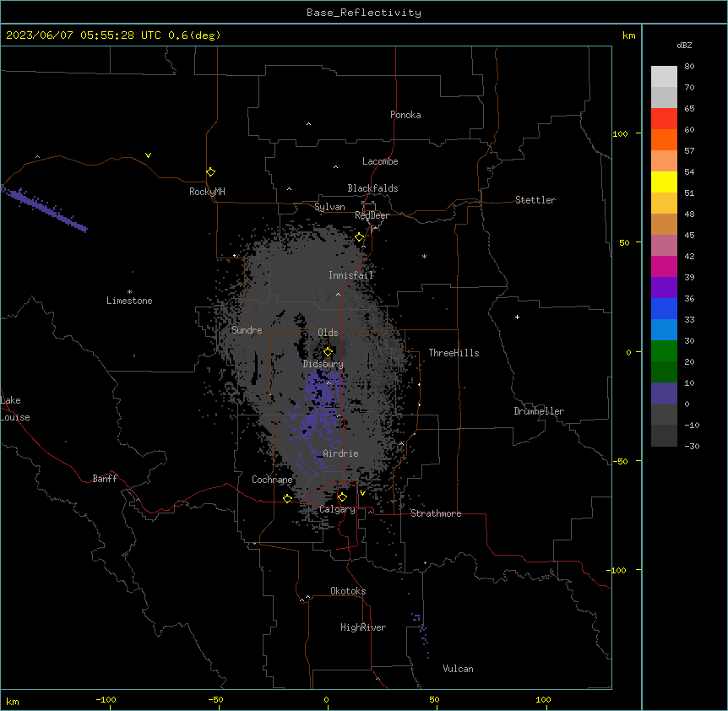Click the Base_Reflectivity title

pyautogui.click(x=364, y=13)
